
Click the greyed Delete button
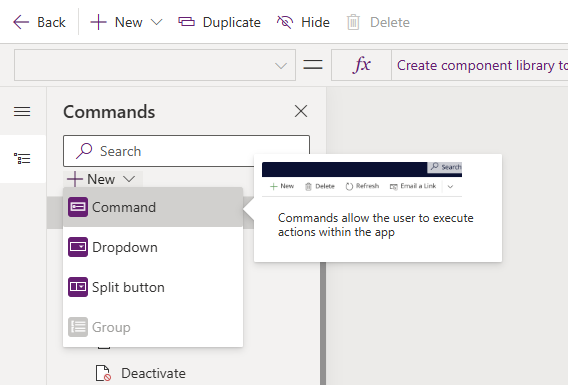coord(378,22)
